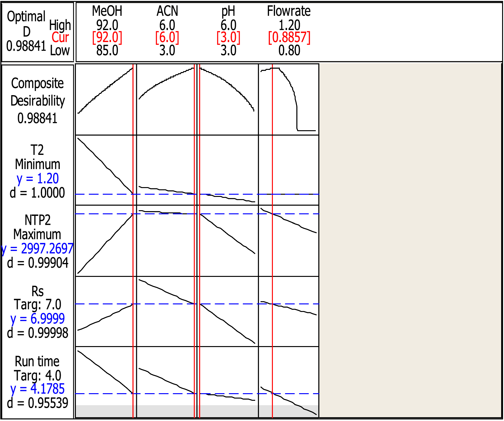Click the red setting line in ACN column
The image size is (504, 421).
pyautogui.click(x=194, y=240)
